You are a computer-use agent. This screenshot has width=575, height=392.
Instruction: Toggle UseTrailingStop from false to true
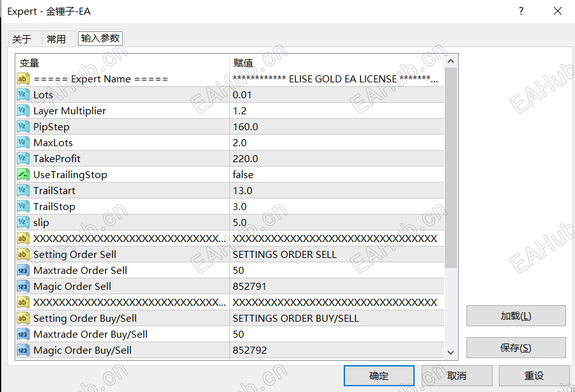tap(287, 174)
